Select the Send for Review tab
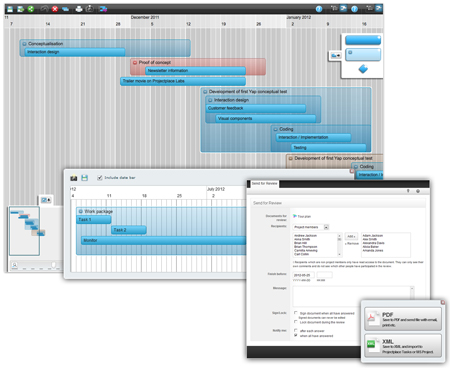The width and height of the screenshot is (450, 368). 264,184
